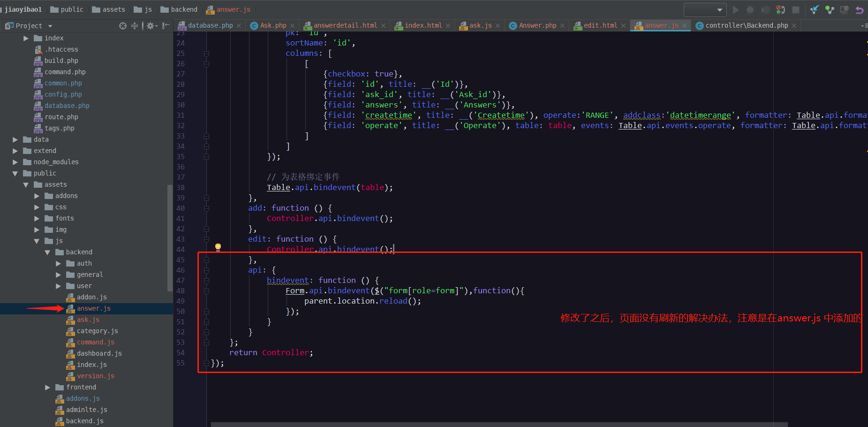Select ask.js in the project tree

(88, 320)
